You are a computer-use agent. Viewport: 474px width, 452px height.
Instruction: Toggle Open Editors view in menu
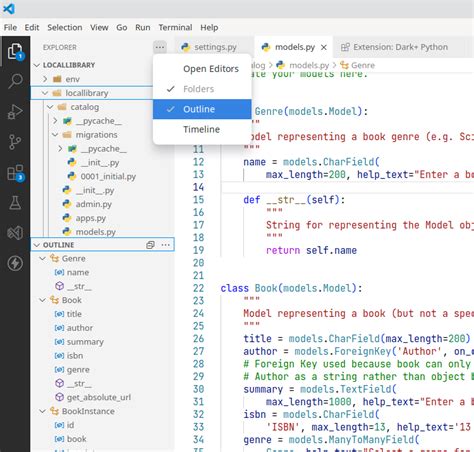point(202,69)
